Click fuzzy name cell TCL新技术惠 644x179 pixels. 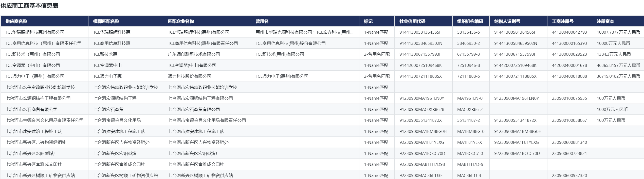tap(105, 54)
